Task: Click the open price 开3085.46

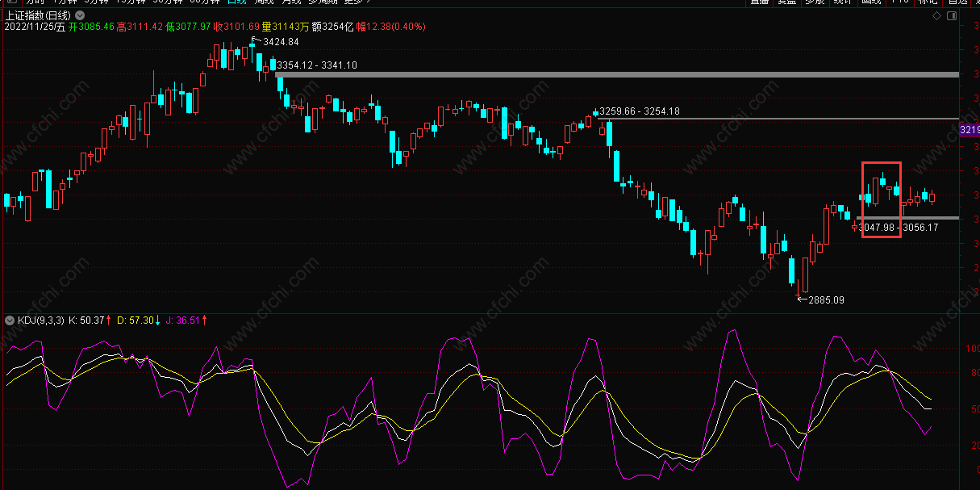Action: click(92, 27)
